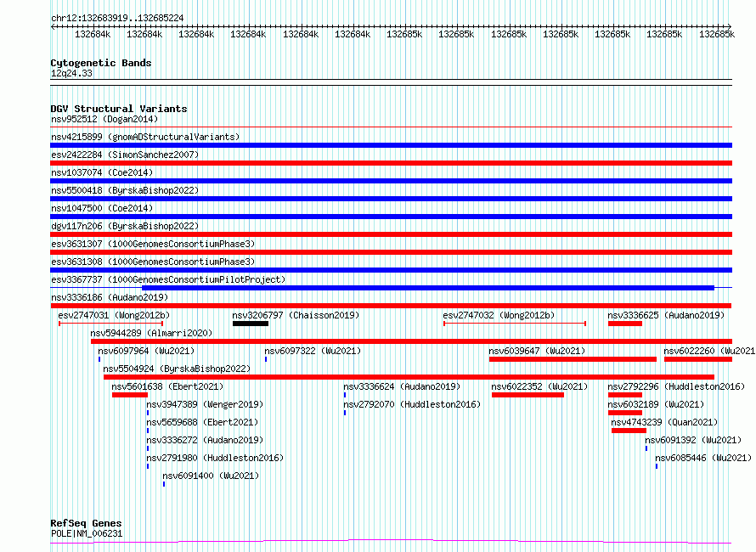
Task: Click the esv3367737 1000GenomesConsortiumPilotProject label
Action: click(x=168, y=279)
